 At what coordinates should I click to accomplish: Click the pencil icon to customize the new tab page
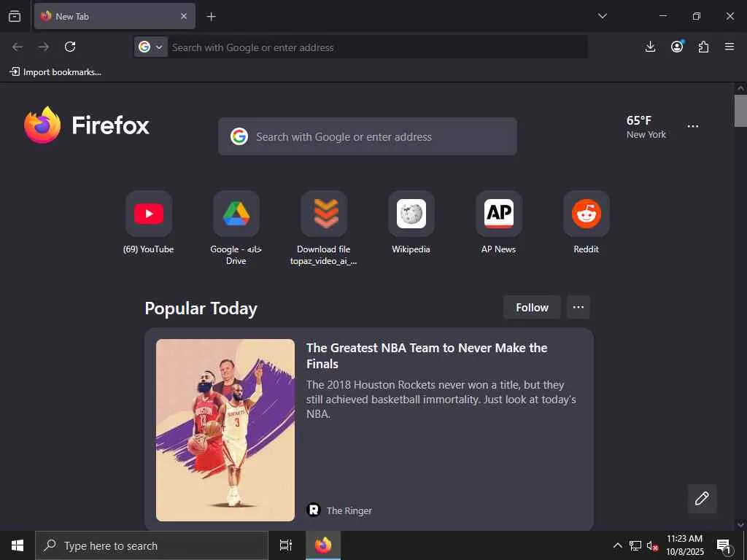[x=703, y=499]
